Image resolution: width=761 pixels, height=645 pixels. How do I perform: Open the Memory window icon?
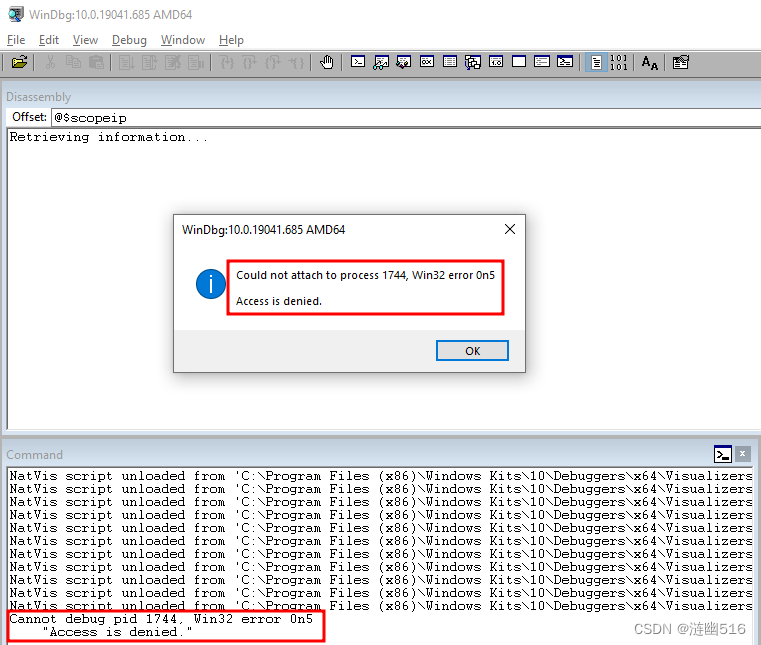pos(450,62)
